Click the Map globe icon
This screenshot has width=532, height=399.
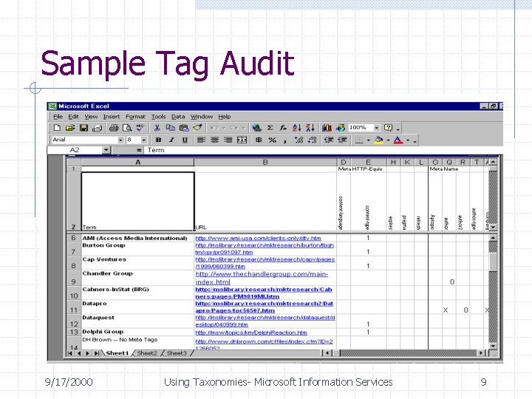click(341, 128)
